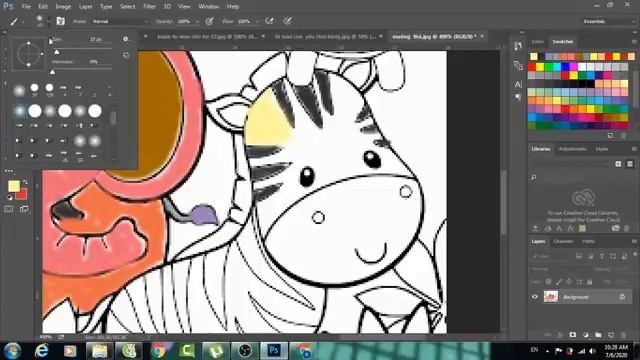
Task: Switch to the Channels tab
Action: (563, 242)
